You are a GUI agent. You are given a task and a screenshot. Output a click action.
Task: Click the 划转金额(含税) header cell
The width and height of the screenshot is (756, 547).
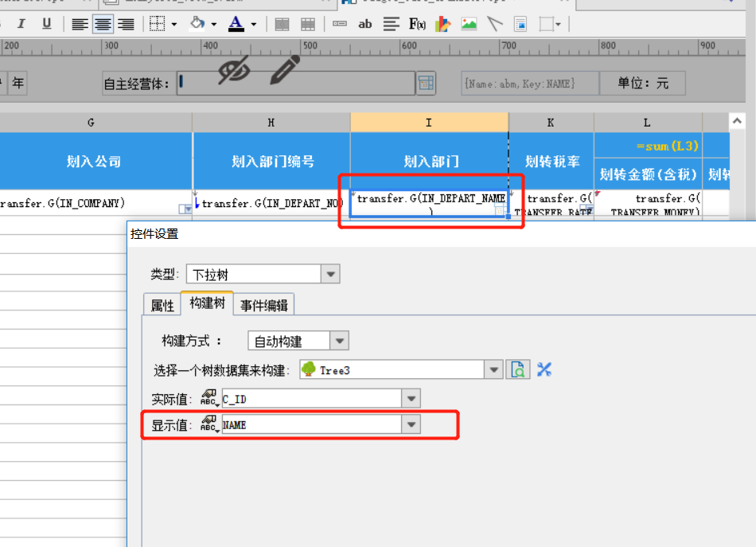[648, 174]
